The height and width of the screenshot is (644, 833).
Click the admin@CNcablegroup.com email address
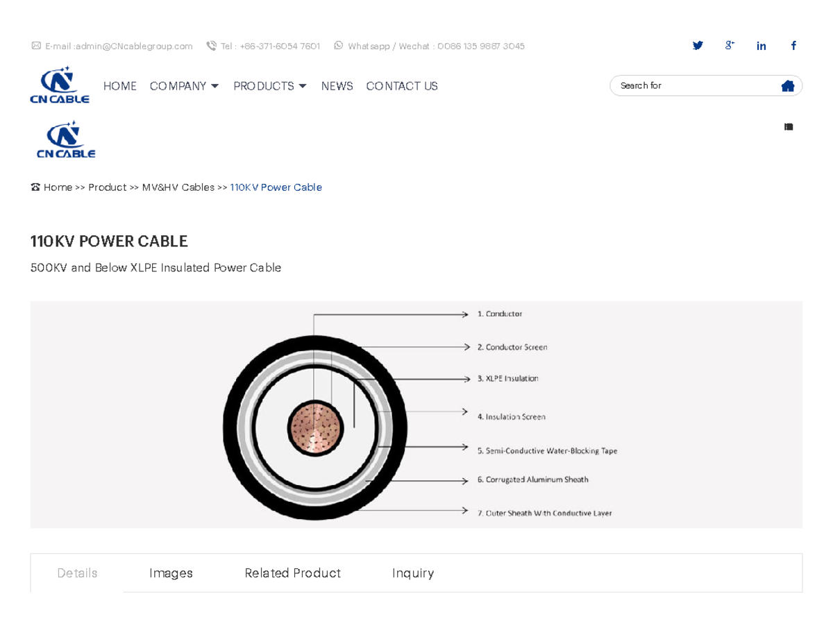coord(134,46)
